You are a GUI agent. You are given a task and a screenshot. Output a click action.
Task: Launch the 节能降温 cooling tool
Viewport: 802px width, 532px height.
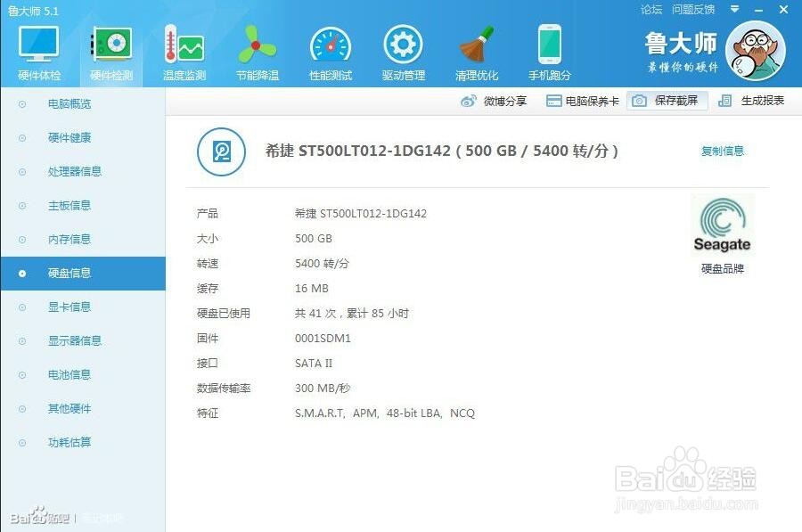[x=257, y=49]
